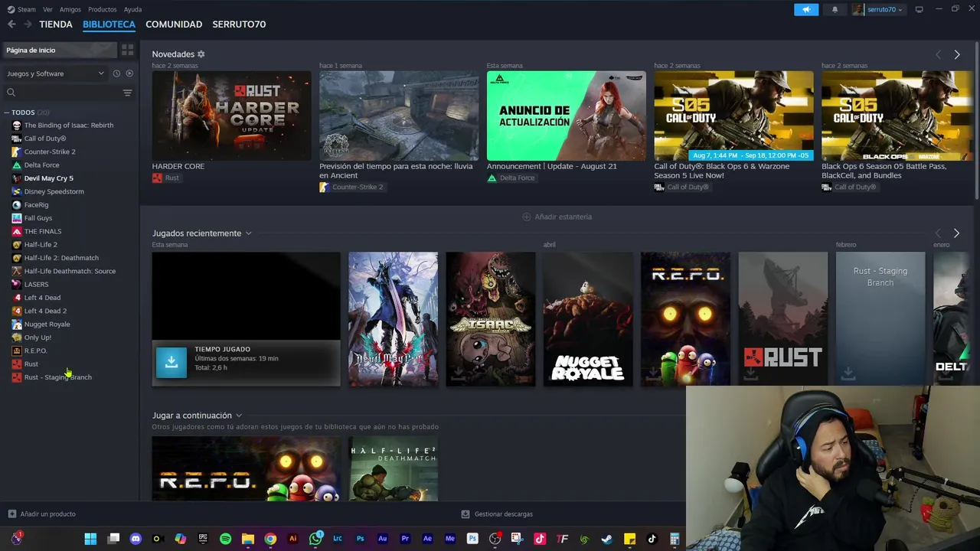Collapse the TODOS games category

click(x=6, y=112)
